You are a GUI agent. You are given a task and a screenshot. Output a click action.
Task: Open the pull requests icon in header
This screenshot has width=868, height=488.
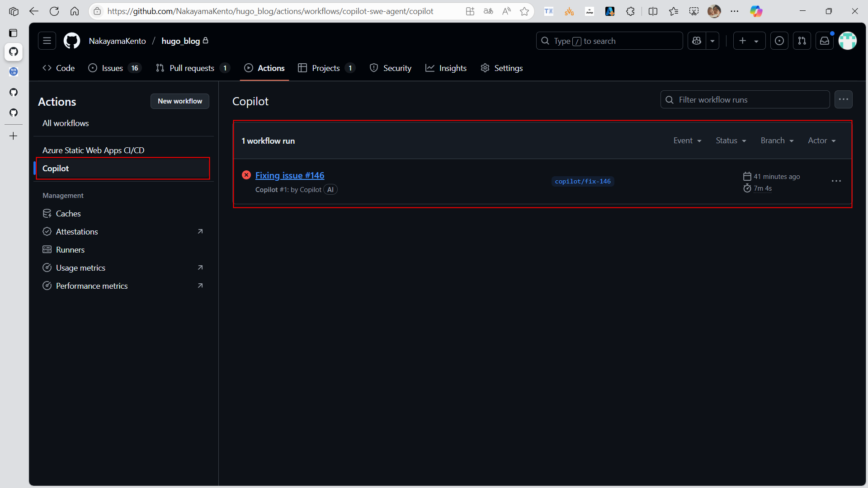802,41
